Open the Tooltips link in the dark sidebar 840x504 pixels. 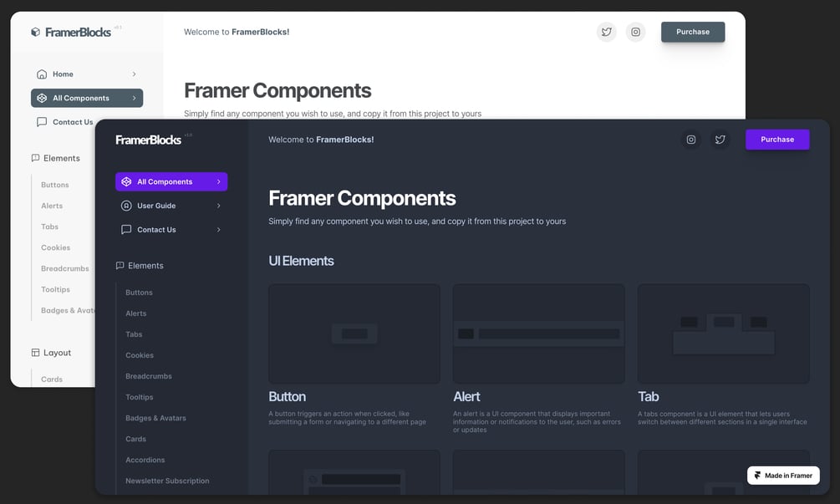140,397
